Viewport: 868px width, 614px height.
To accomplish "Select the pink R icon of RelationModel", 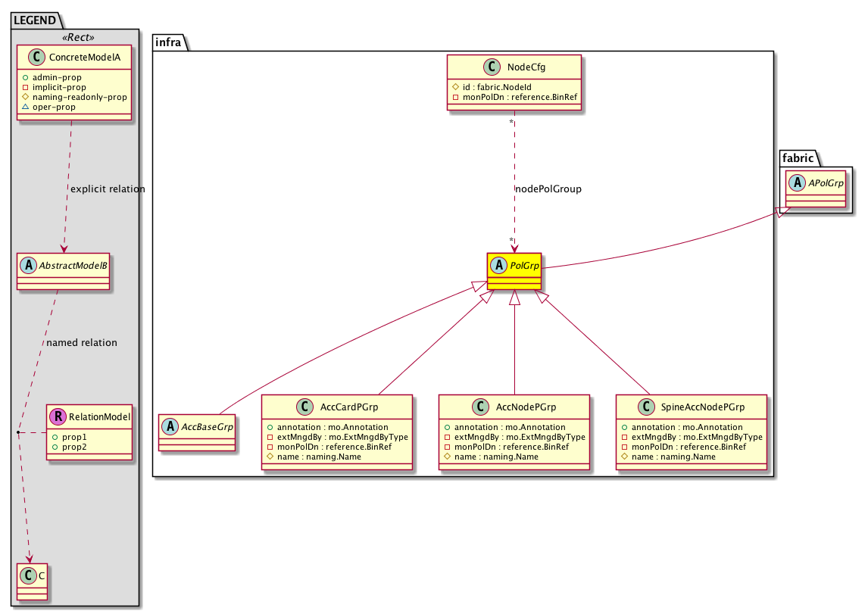I will 58,415.
